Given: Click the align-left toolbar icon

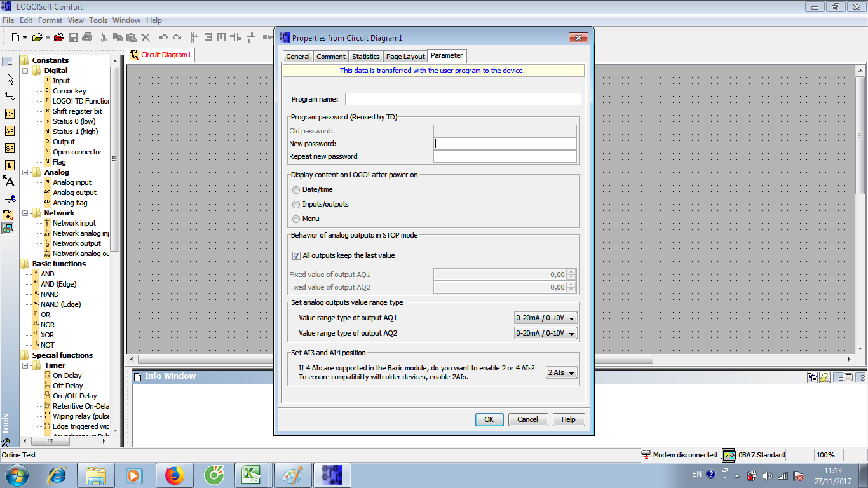Looking at the screenshot, I should [x=195, y=37].
